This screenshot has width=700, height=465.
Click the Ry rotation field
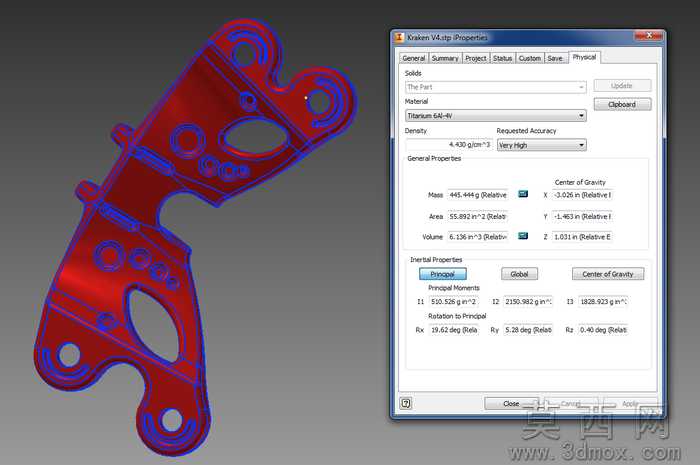click(x=529, y=330)
